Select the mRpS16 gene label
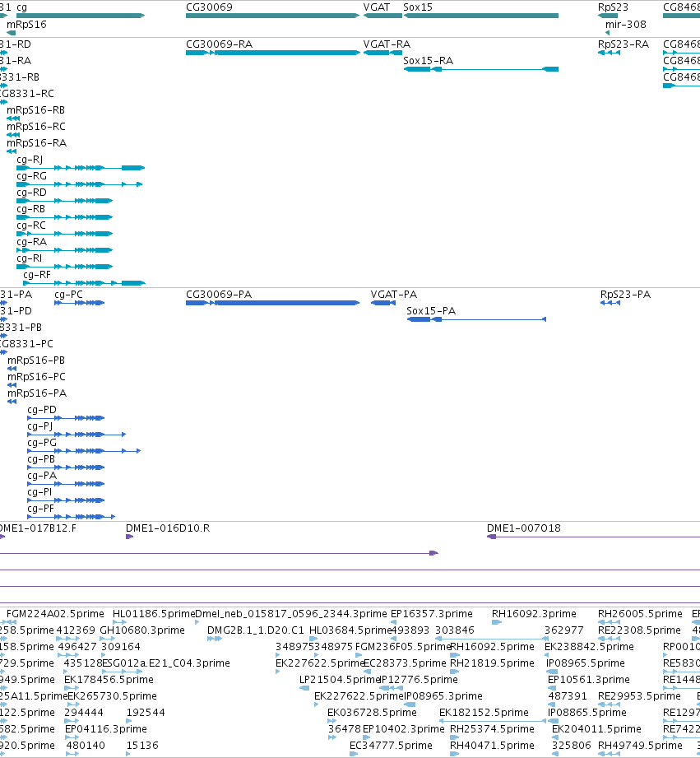 point(26,25)
